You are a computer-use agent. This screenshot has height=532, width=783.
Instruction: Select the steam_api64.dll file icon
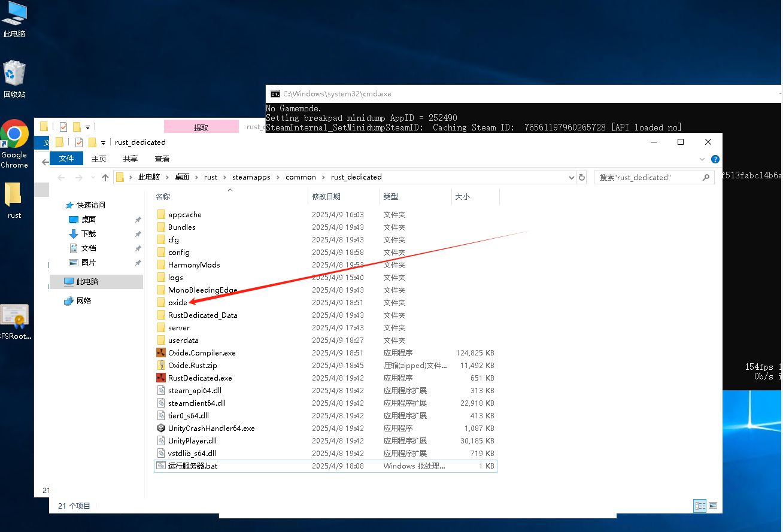(x=161, y=390)
